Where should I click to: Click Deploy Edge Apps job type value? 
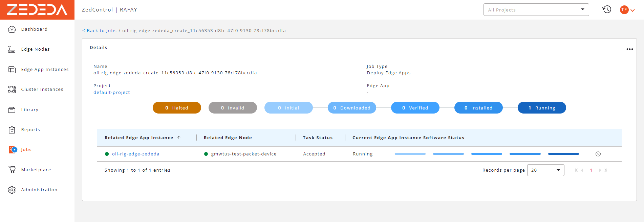pyautogui.click(x=389, y=73)
